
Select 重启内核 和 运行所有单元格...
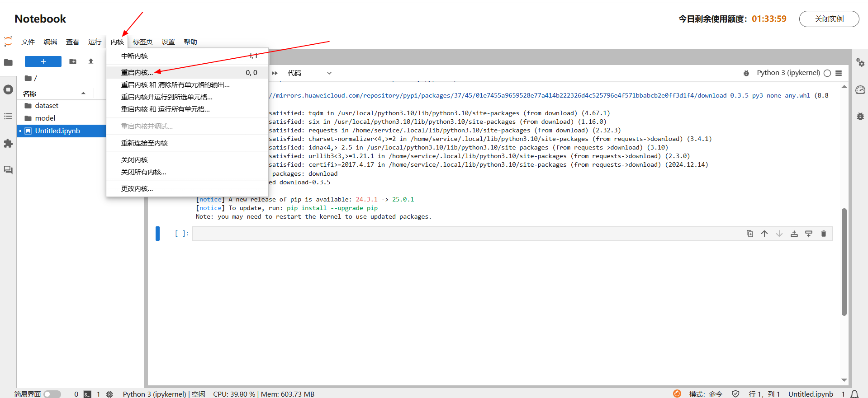pos(187,109)
